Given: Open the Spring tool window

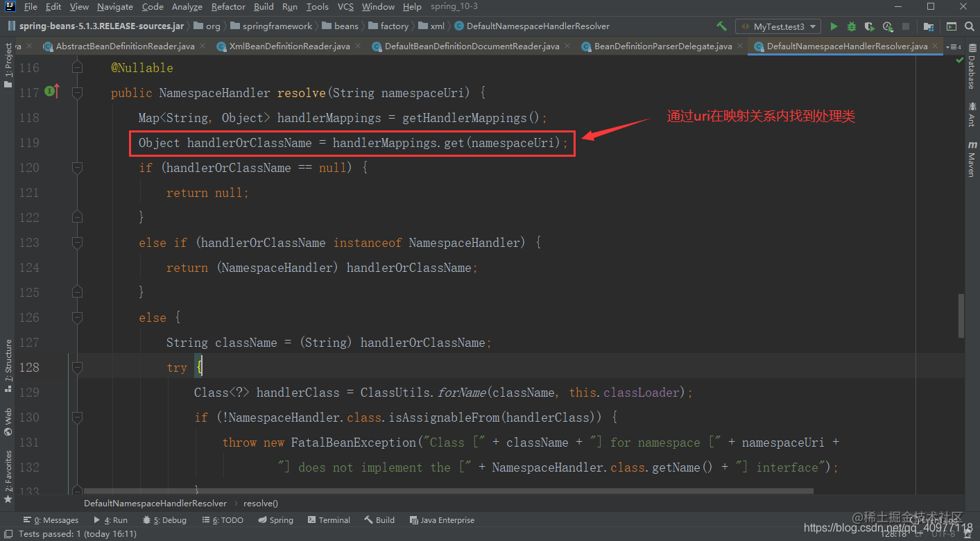Looking at the screenshot, I should (x=275, y=520).
